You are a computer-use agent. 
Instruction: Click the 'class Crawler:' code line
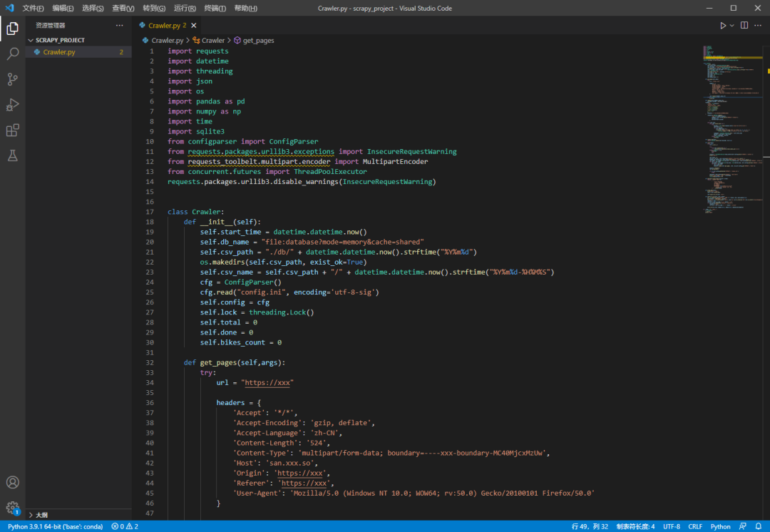point(195,212)
